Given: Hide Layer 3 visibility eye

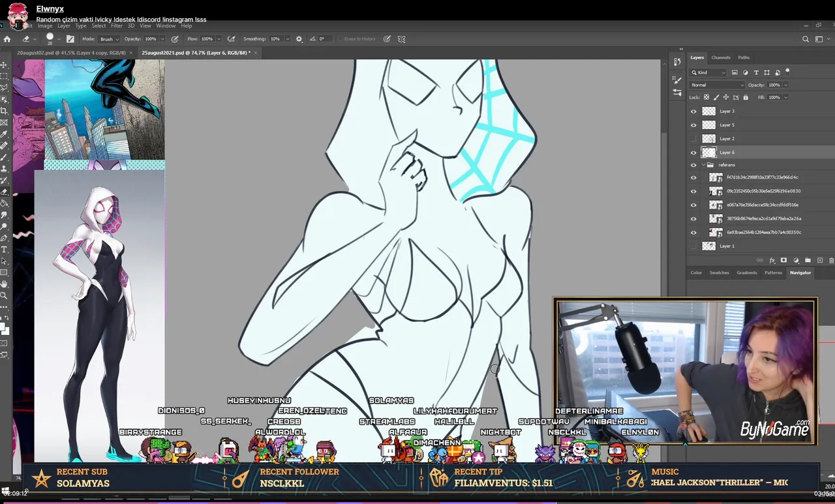Looking at the screenshot, I should click(693, 111).
